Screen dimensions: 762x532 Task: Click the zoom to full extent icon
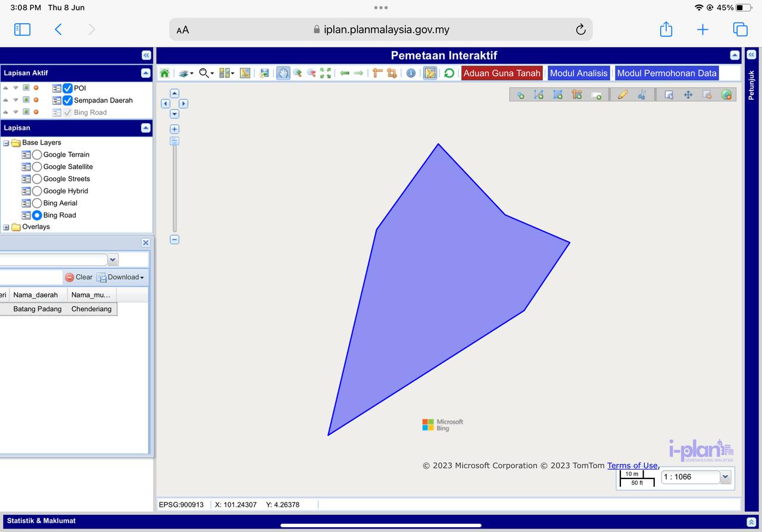(x=326, y=73)
